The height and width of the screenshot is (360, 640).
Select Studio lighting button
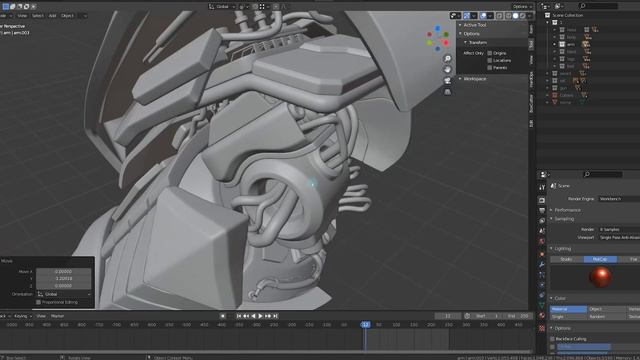[x=567, y=259]
